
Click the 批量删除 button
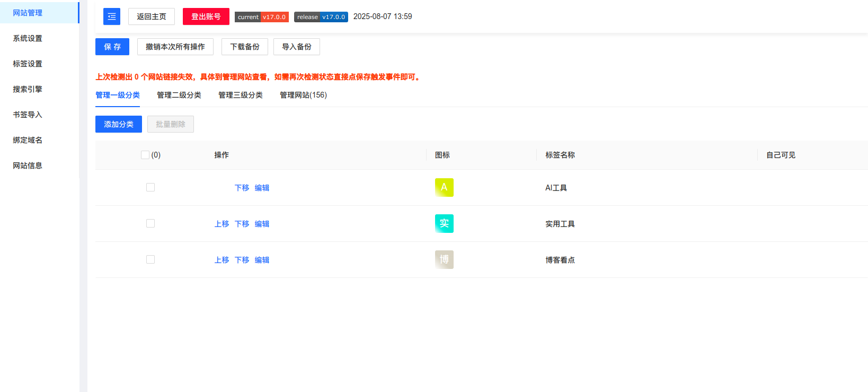[171, 124]
